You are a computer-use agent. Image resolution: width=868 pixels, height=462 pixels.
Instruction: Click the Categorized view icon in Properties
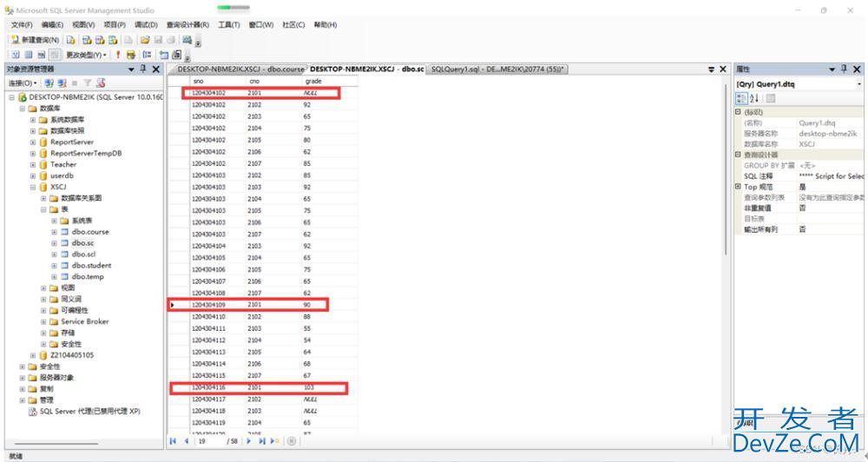[x=741, y=99]
